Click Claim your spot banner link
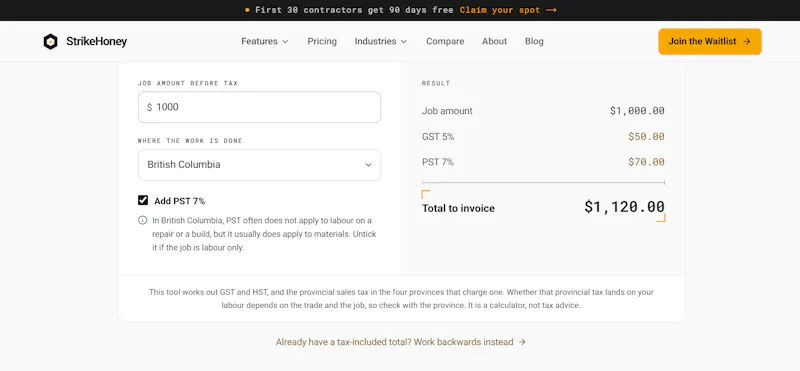The image size is (800, 371). click(508, 10)
